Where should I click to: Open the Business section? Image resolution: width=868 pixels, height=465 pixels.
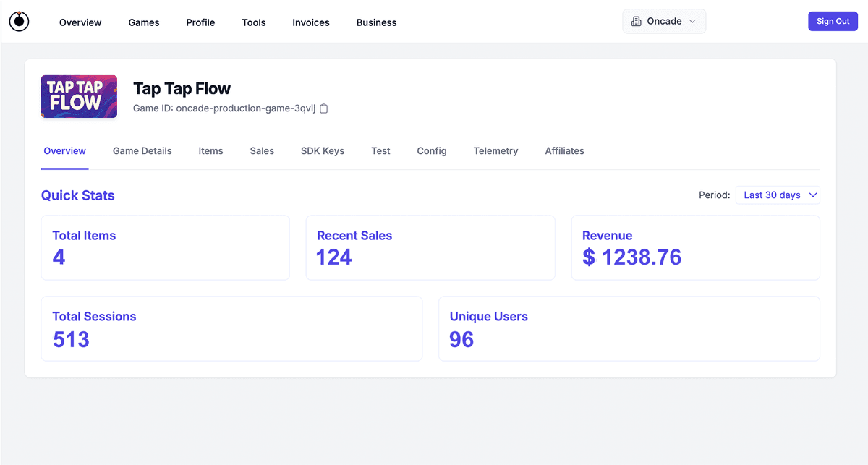(376, 22)
